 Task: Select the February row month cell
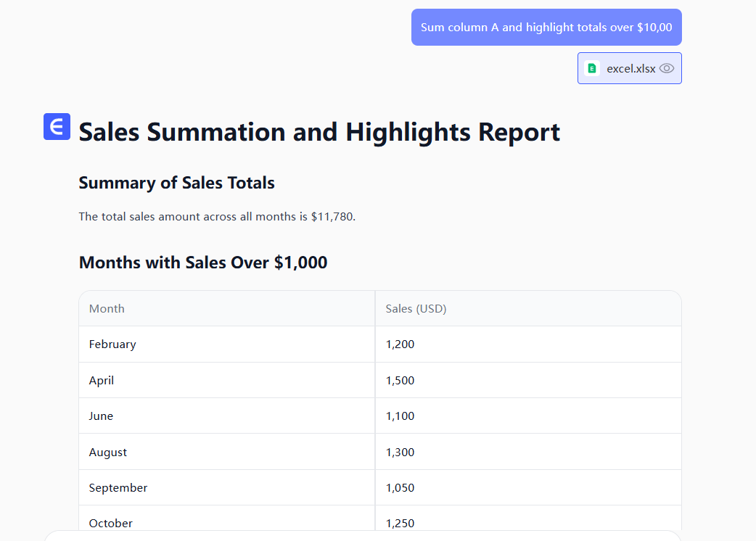(112, 344)
